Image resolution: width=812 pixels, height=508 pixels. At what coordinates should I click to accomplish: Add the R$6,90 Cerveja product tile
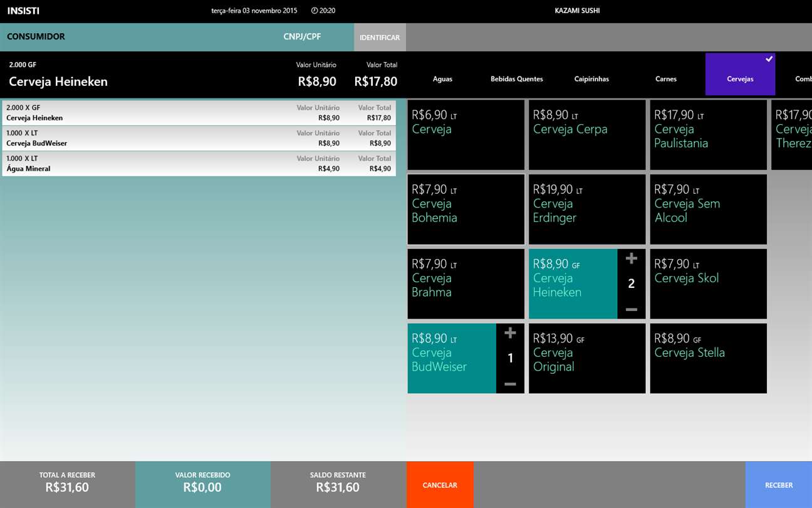pyautogui.click(x=466, y=135)
